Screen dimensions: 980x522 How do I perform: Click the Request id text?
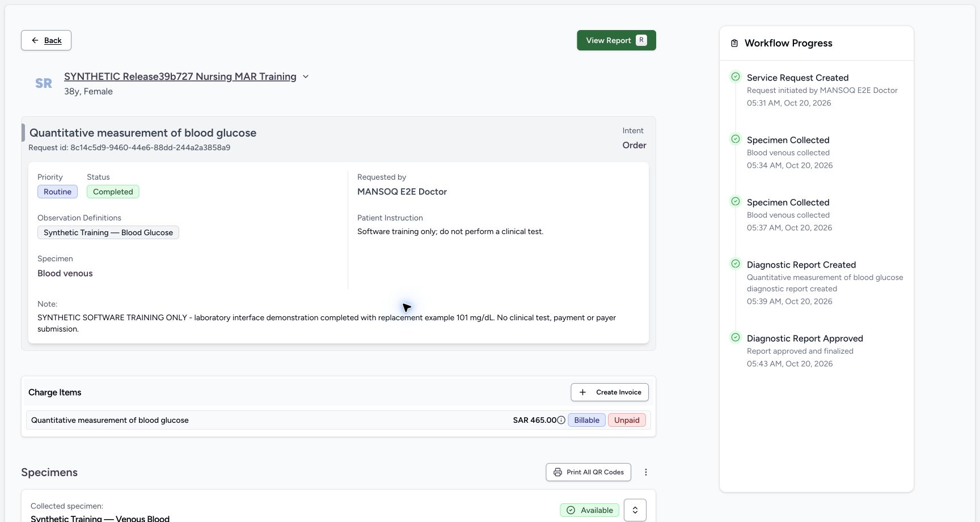pos(129,147)
